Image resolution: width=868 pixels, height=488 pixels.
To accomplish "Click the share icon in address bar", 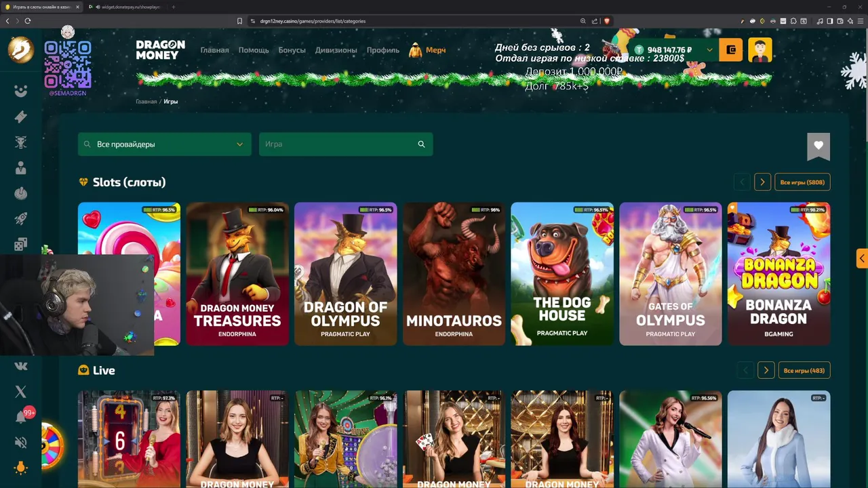I will coord(595,21).
